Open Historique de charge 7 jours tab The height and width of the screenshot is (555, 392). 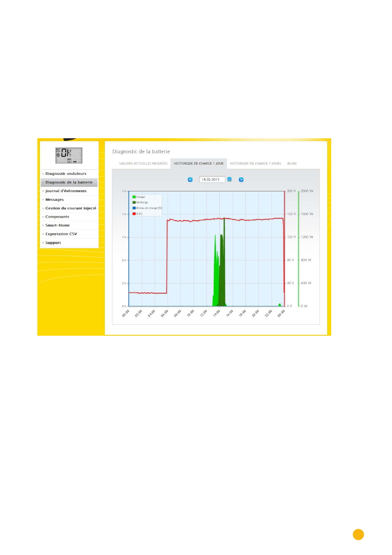pyautogui.click(x=256, y=164)
